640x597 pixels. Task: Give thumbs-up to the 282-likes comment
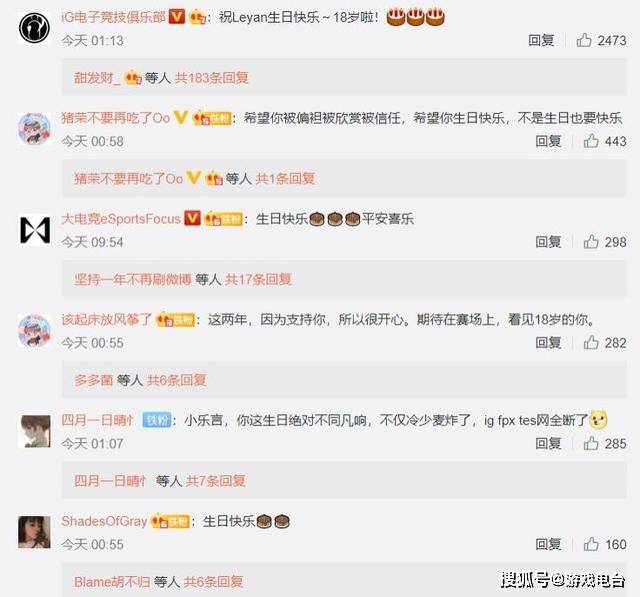(x=591, y=343)
